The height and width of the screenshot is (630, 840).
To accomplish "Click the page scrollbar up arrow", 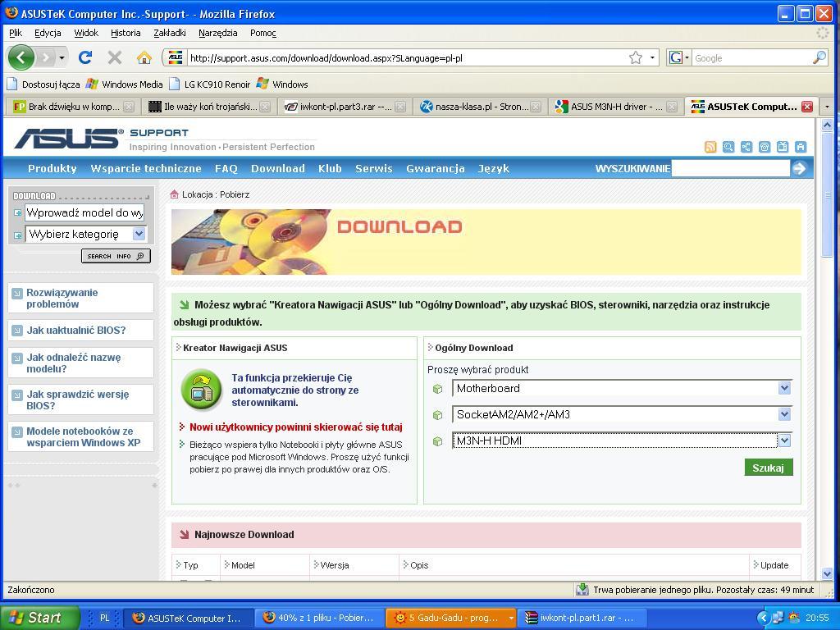I will coord(827,125).
